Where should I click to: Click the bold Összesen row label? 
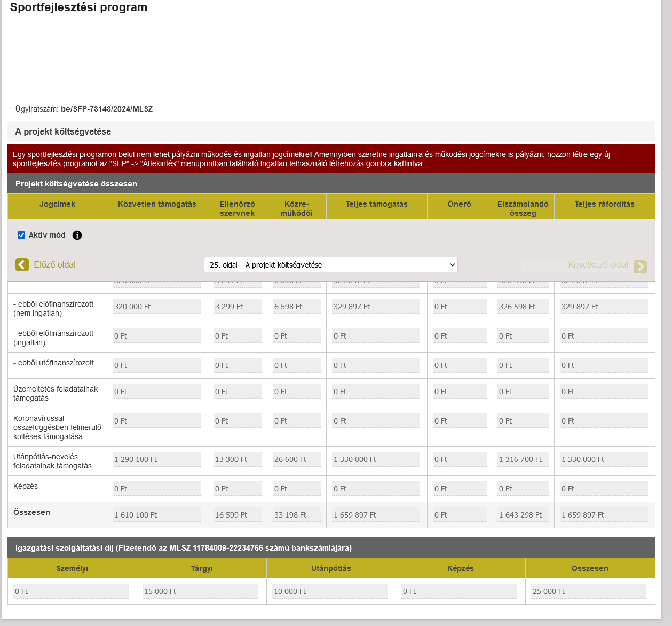(31, 512)
